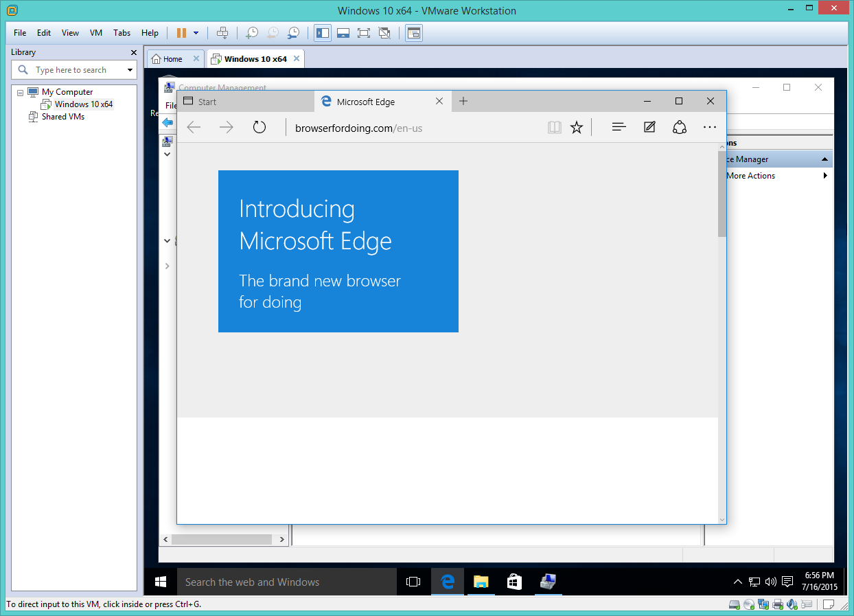Open the VM menu

[96, 32]
